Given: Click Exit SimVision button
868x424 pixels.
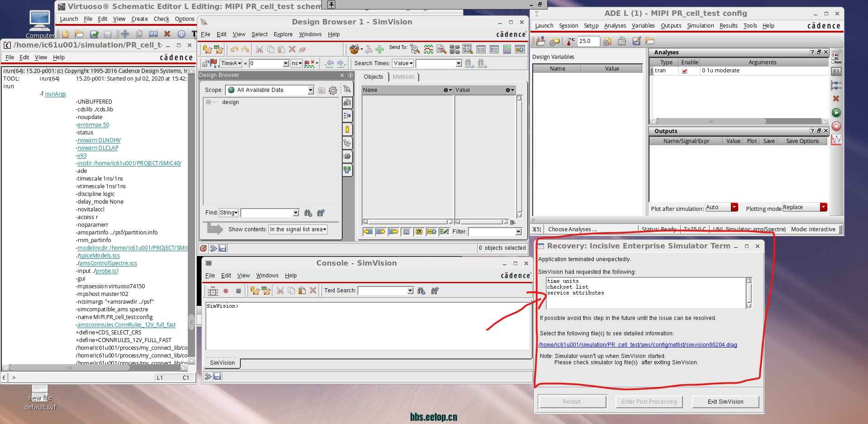Looking at the screenshot, I should click(725, 402).
